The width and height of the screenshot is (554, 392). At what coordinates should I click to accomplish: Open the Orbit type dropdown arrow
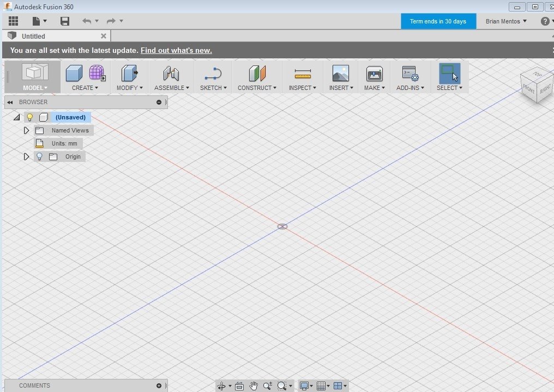[230, 386]
